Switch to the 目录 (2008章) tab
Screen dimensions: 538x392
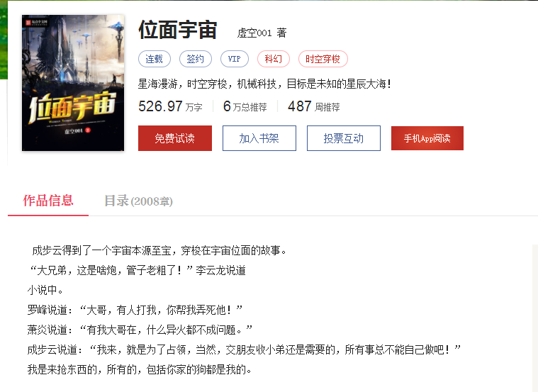(x=138, y=201)
